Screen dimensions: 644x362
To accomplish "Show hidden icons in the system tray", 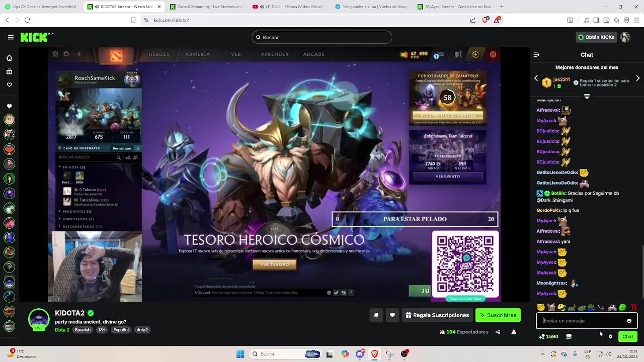I will pos(542,354).
